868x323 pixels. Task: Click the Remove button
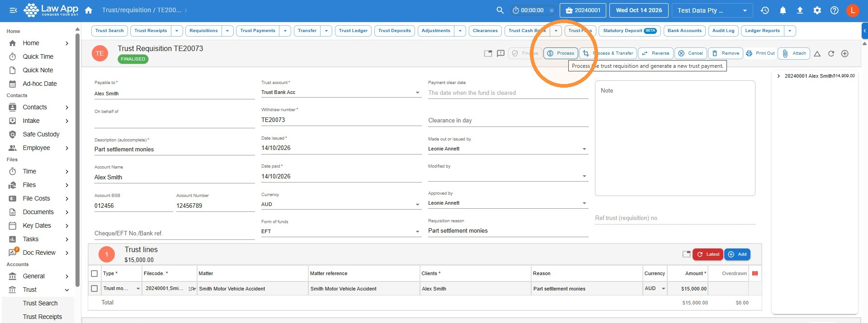pyautogui.click(x=726, y=53)
